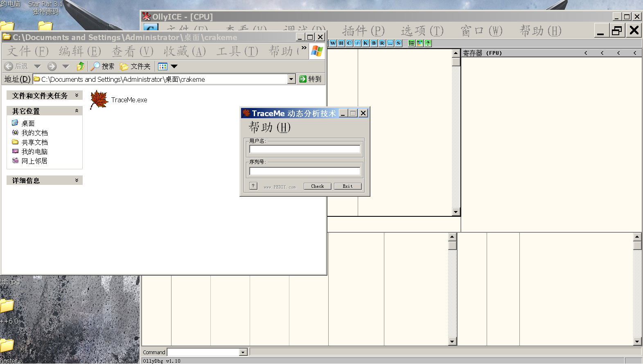This screenshot has height=364, width=643.
Task: Click the OllyICE title bar application icon
Action: click(146, 16)
